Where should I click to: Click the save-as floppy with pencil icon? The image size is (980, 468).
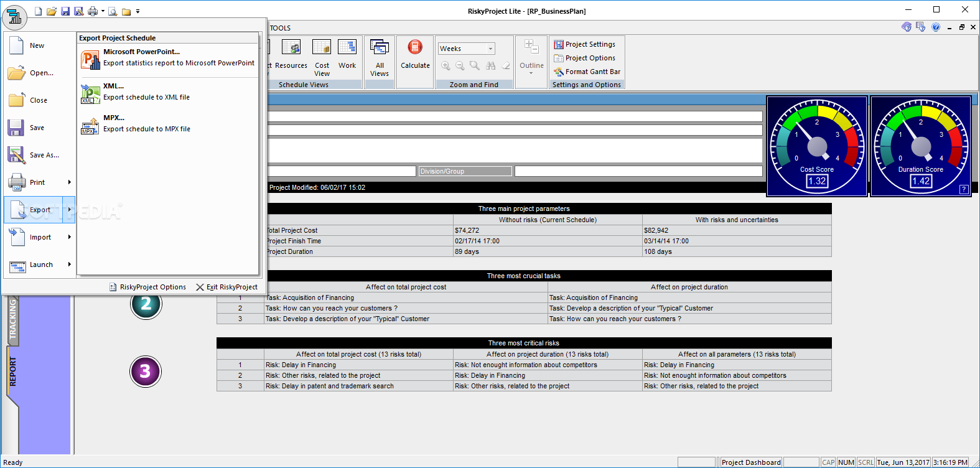(x=78, y=11)
